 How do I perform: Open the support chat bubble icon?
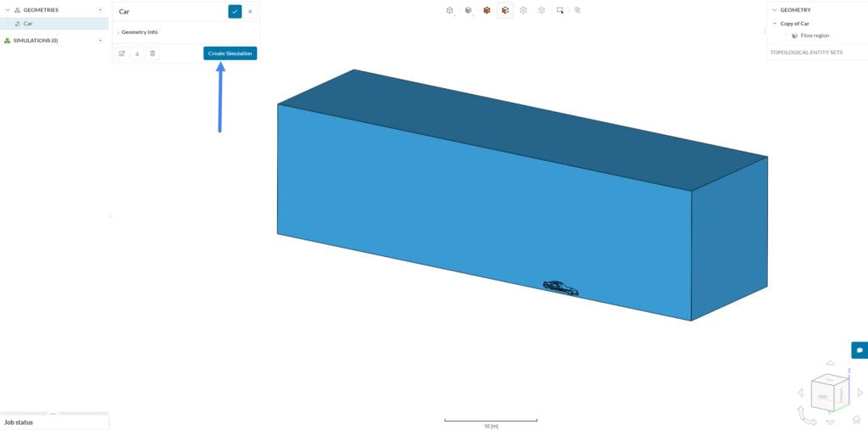click(x=860, y=350)
